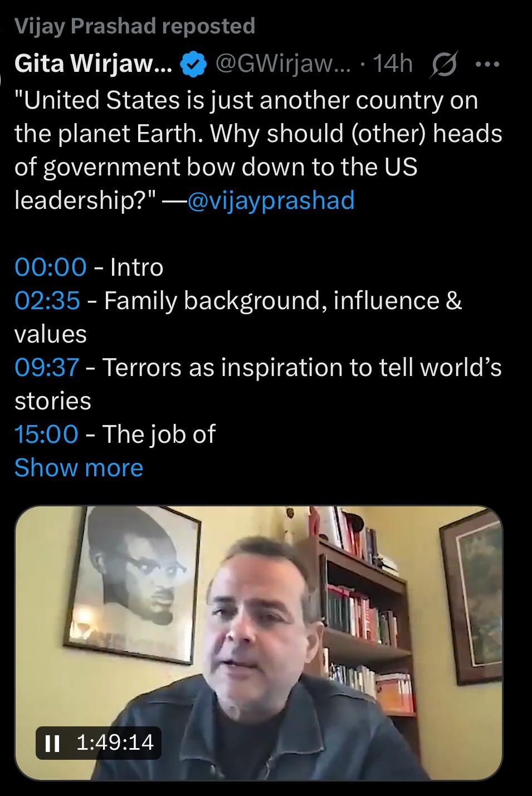532x796 pixels.
Task: Tap the quote text of the post
Action: (258, 150)
